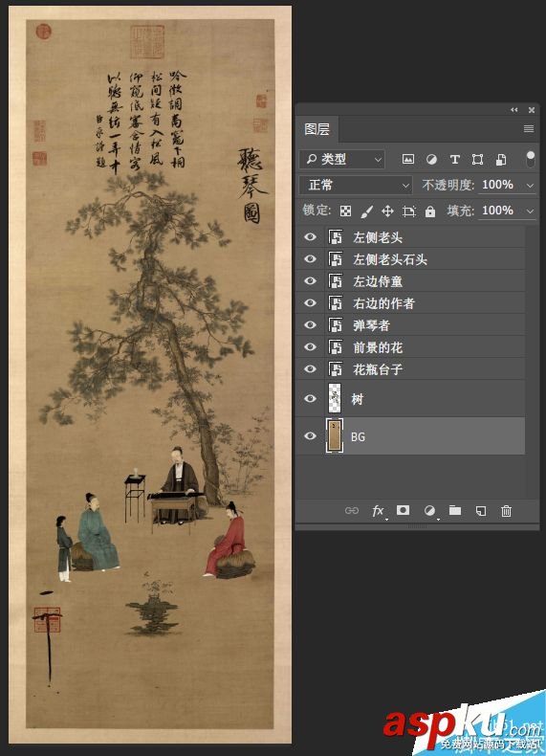The height and width of the screenshot is (756, 546).
Task: Click the 不透明度 label
Action: pos(448,185)
